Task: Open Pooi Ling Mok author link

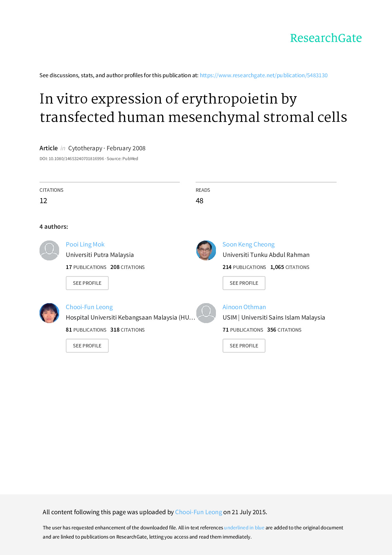Action: [x=85, y=244]
